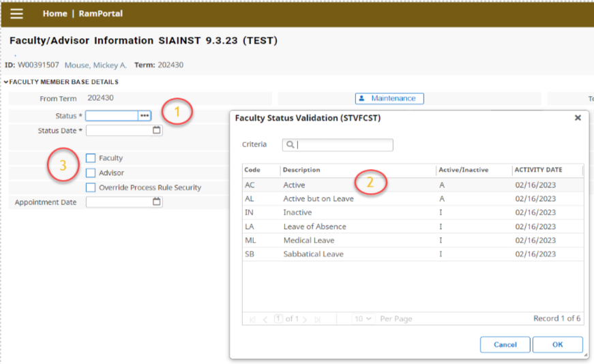Click the 'Medical Leave' description
The width and height of the screenshot is (594, 364).
pyautogui.click(x=309, y=240)
